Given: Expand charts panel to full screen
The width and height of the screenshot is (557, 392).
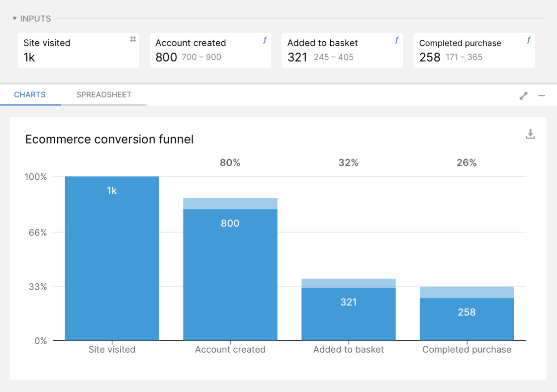Looking at the screenshot, I should point(523,95).
